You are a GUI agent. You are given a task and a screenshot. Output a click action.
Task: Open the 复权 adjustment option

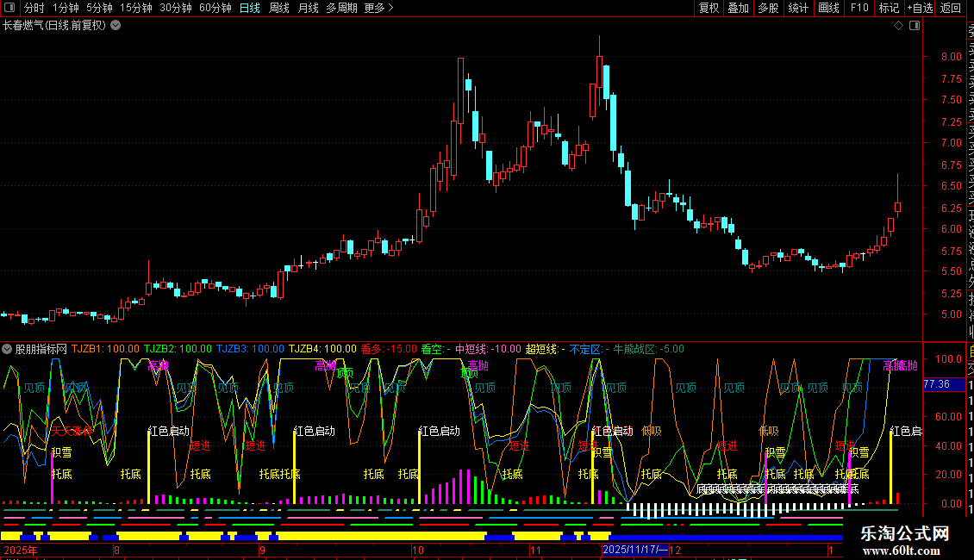(709, 8)
